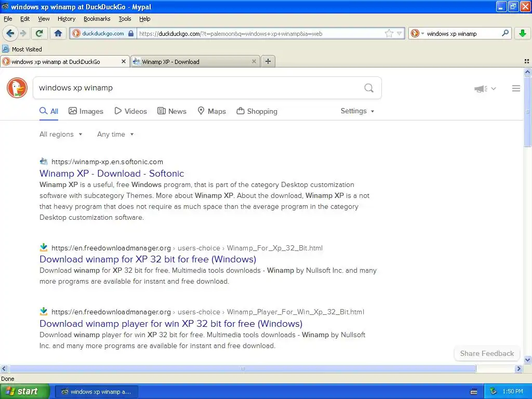Image resolution: width=532 pixels, height=399 pixels.
Task: Open Download winamp player for win XP link
Action: (x=170, y=324)
